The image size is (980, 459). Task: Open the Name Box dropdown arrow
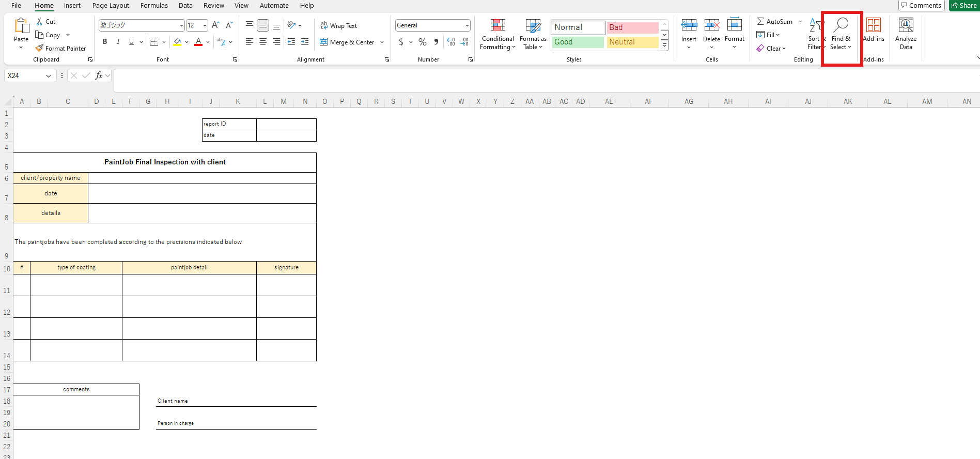49,76
